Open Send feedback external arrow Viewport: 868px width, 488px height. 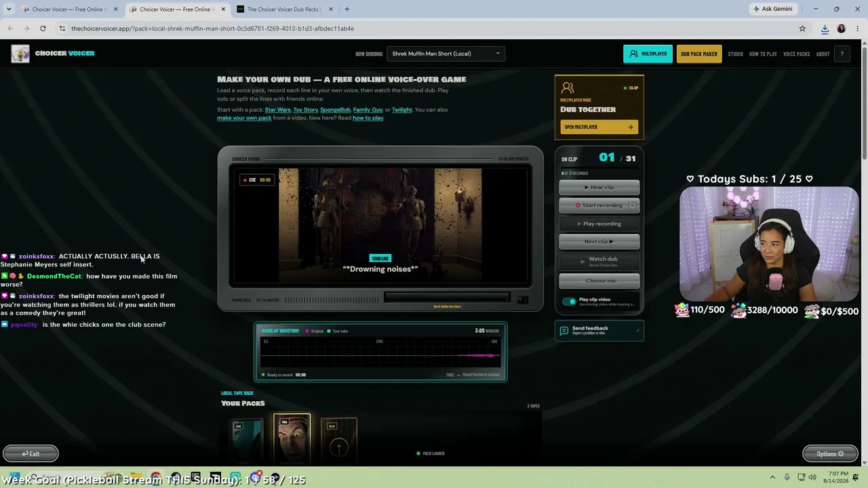637,331
